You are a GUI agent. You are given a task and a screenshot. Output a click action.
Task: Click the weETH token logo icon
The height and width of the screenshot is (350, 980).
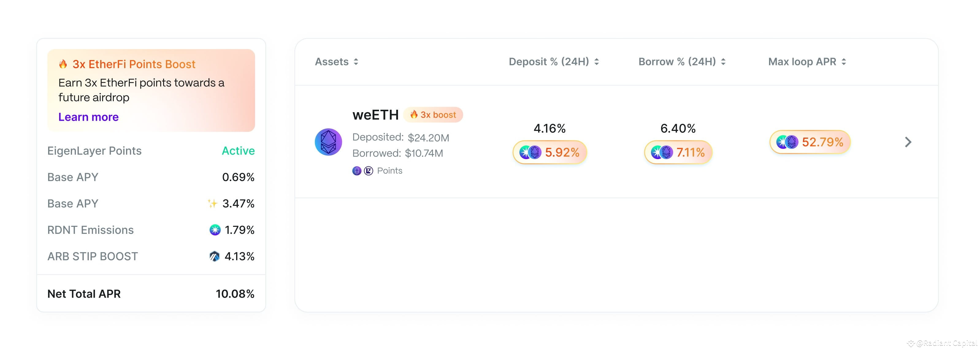point(328,142)
